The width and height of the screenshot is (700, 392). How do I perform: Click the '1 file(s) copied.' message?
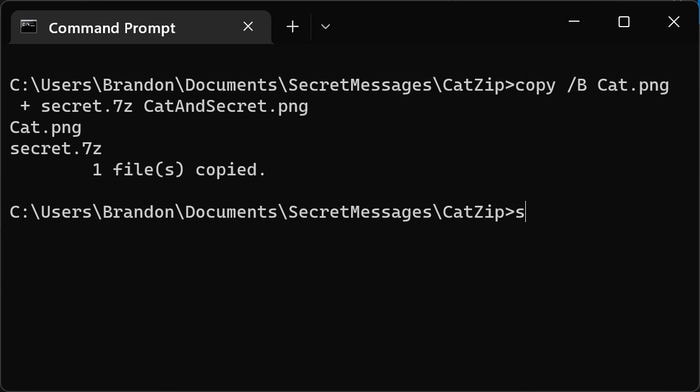179,170
